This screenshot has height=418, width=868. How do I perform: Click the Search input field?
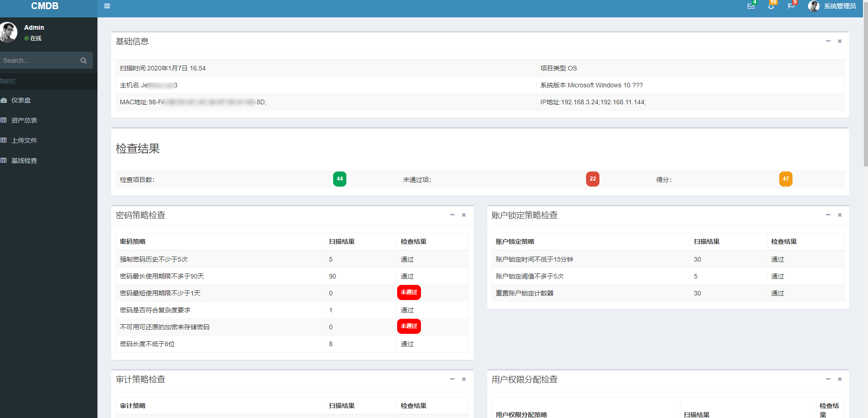click(38, 60)
